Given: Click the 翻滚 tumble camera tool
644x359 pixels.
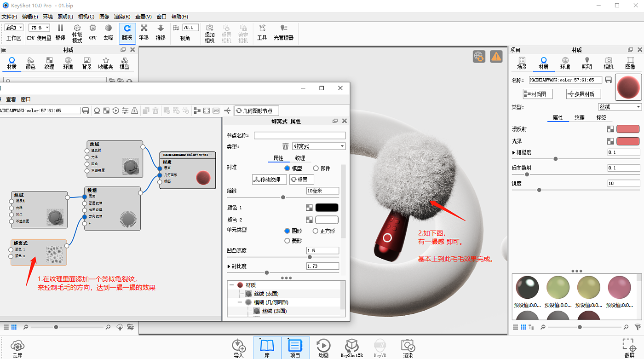Looking at the screenshot, I should [127, 32].
